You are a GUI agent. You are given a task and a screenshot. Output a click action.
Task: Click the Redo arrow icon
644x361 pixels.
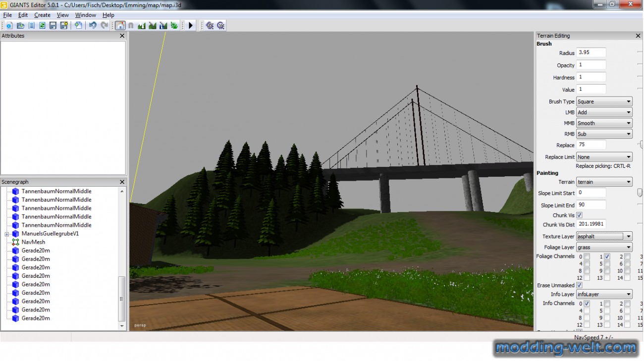pyautogui.click(x=104, y=25)
